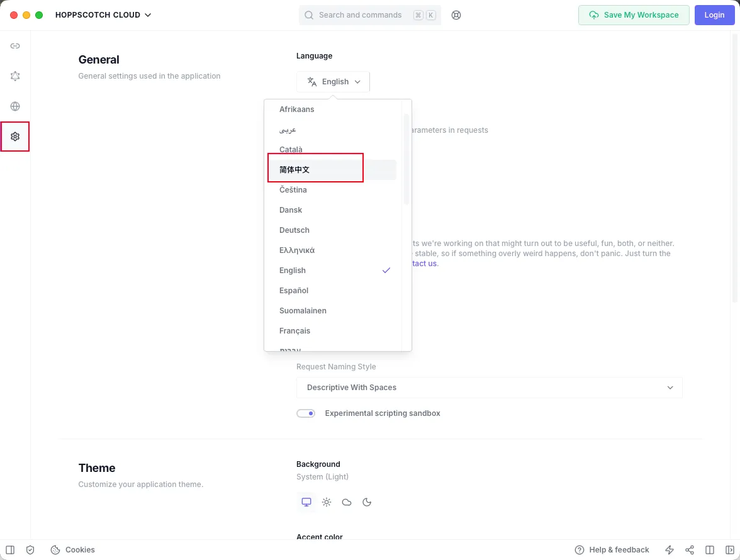Click Save My Workspace button
The image size is (740, 560).
pyautogui.click(x=634, y=15)
